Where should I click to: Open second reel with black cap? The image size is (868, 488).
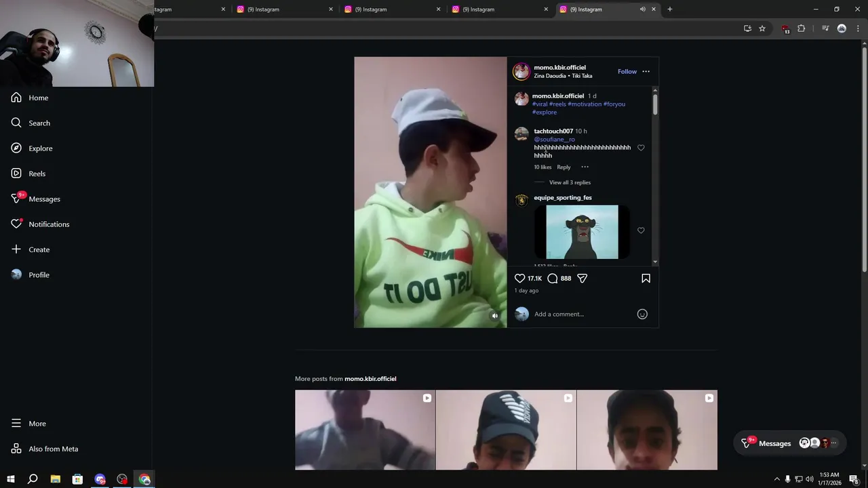coord(506,430)
